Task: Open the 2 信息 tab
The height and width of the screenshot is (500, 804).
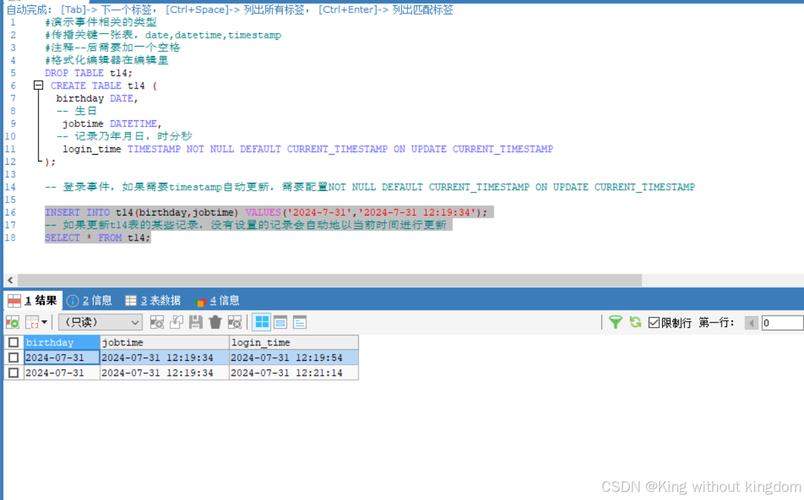Action: (89, 301)
